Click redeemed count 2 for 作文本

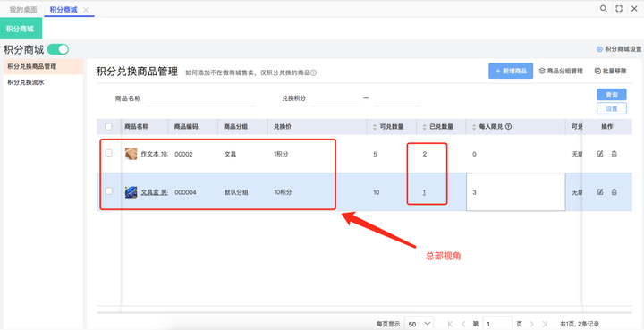tap(425, 155)
